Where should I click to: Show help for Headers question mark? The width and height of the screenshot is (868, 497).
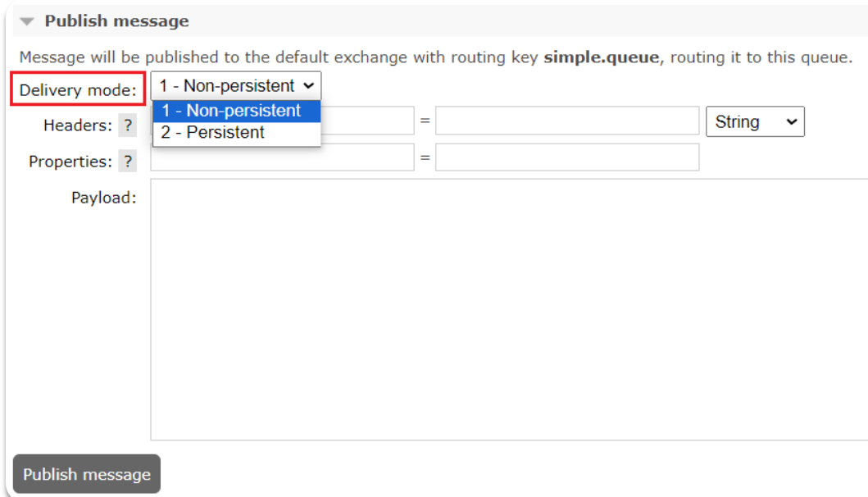[x=127, y=125]
